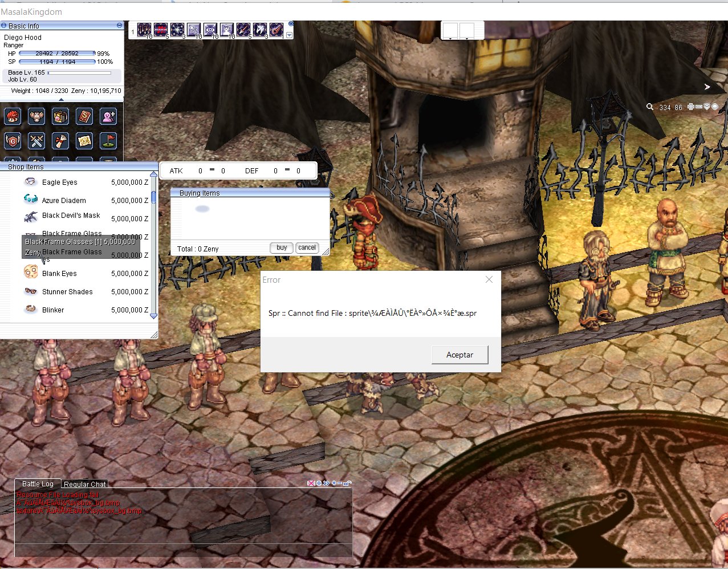Click Aceptar in the Error dialog
This screenshot has height=569, width=728.
click(x=460, y=355)
